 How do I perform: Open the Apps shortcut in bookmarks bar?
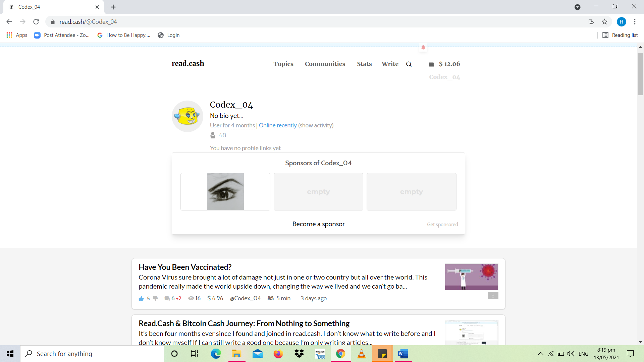click(17, 35)
